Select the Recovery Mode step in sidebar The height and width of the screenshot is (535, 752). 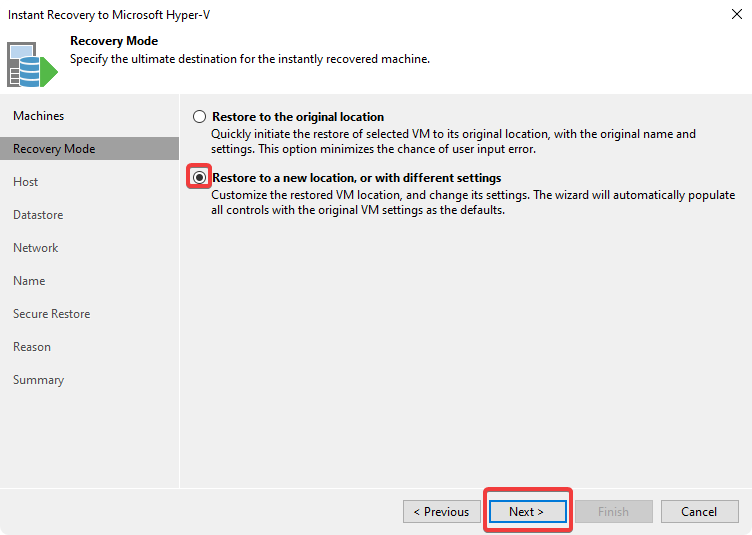(54, 149)
